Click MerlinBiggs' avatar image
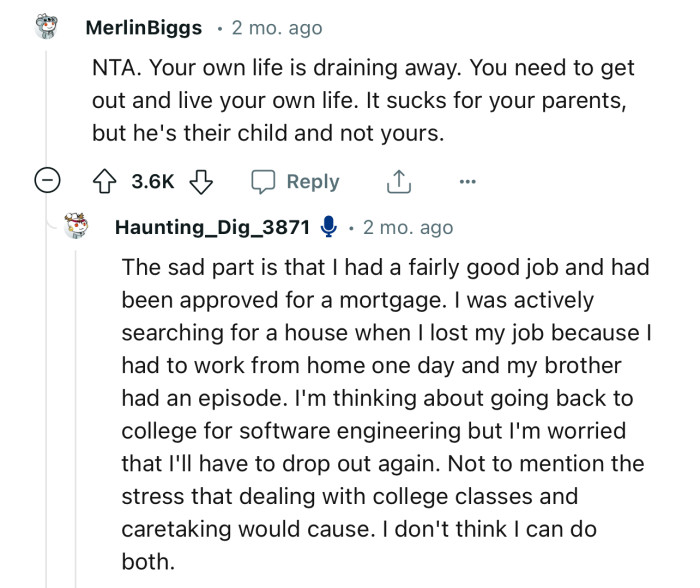700x588 pixels. [x=47, y=27]
